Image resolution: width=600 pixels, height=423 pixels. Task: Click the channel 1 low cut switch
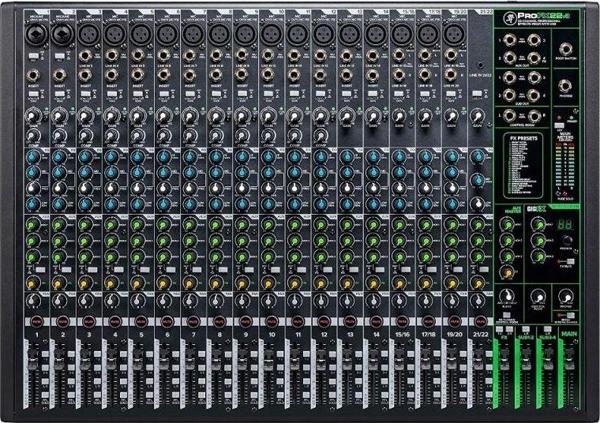point(33,94)
